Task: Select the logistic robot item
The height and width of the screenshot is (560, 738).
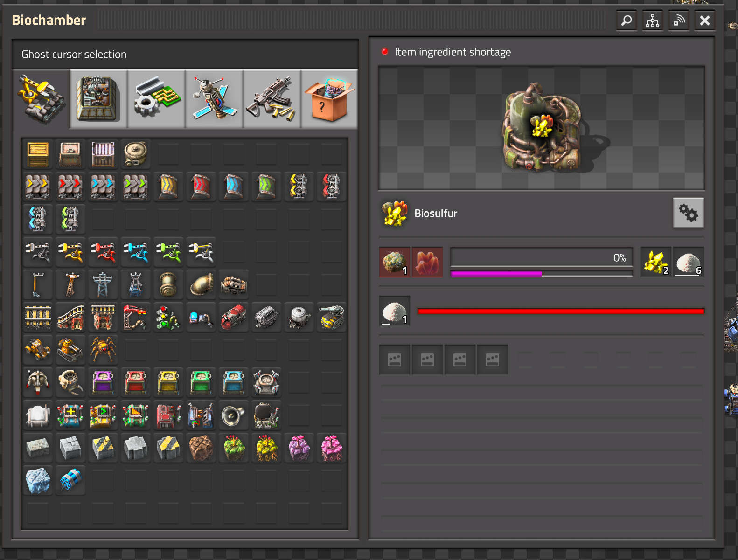Action: coord(38,383)
